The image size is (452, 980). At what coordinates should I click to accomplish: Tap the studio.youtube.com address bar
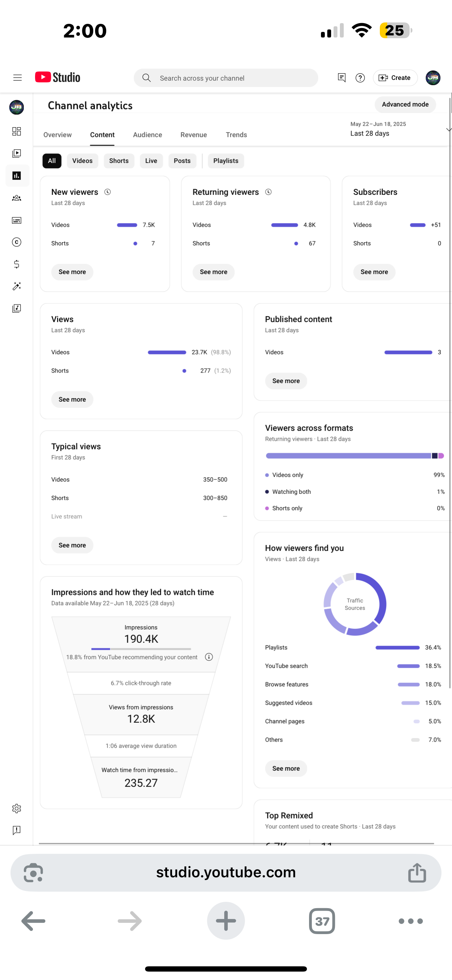coord(226,872)
